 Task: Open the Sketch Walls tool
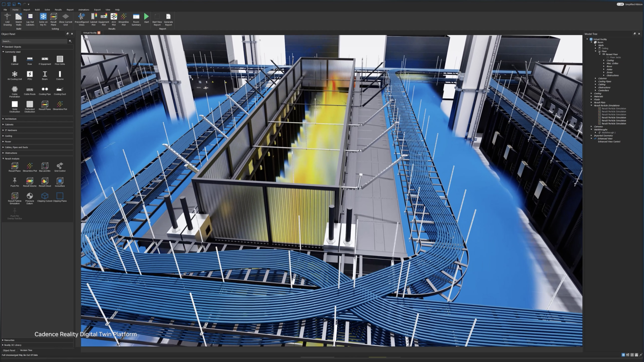pos(18,19)
